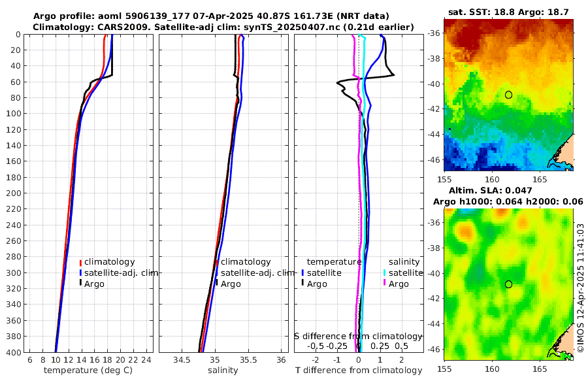Image resolution: width=588 pixels, height=379 pixels.
Task: Click the temperature axis tick label '14'
Action: pos(82,360)
